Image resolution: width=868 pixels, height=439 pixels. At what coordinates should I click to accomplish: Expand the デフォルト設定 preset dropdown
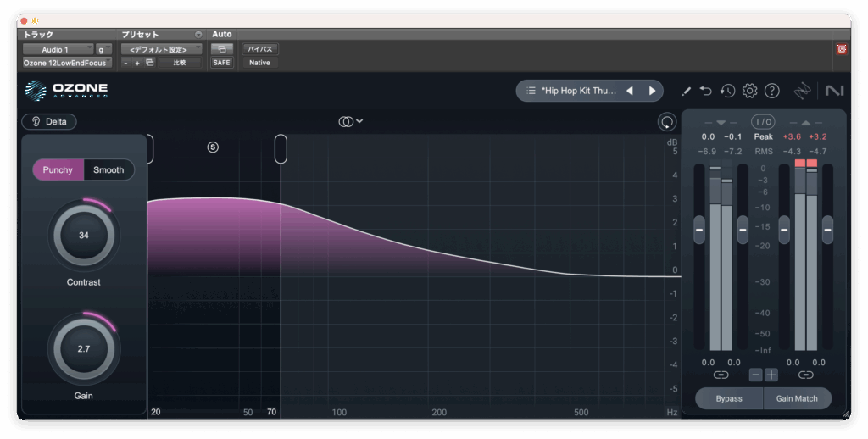point(160,49)
